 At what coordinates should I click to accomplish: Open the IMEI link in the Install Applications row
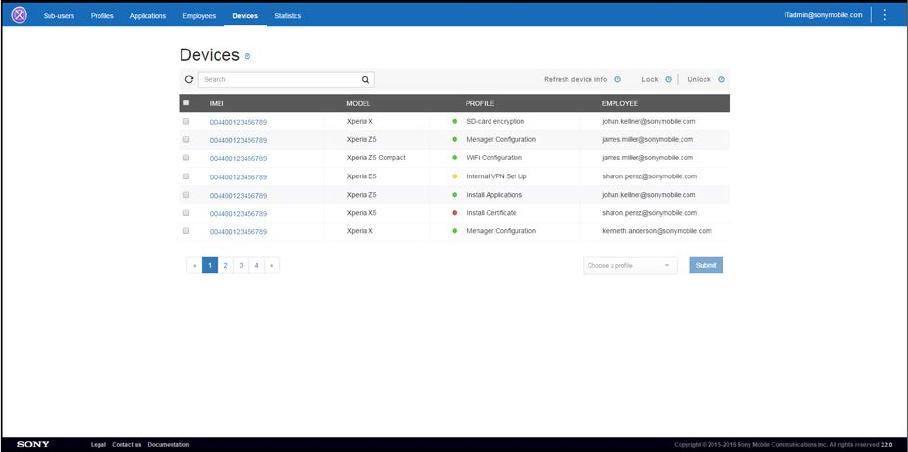point(238,196)
